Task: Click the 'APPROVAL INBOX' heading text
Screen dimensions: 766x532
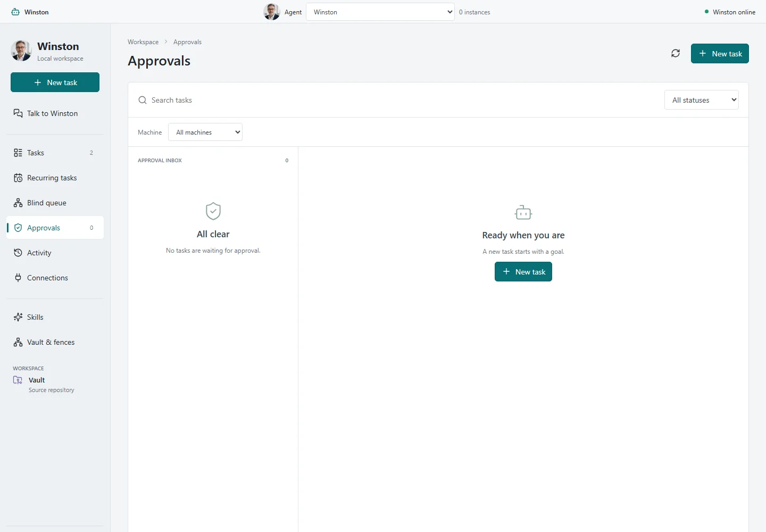Action: (x=160, y=160)
